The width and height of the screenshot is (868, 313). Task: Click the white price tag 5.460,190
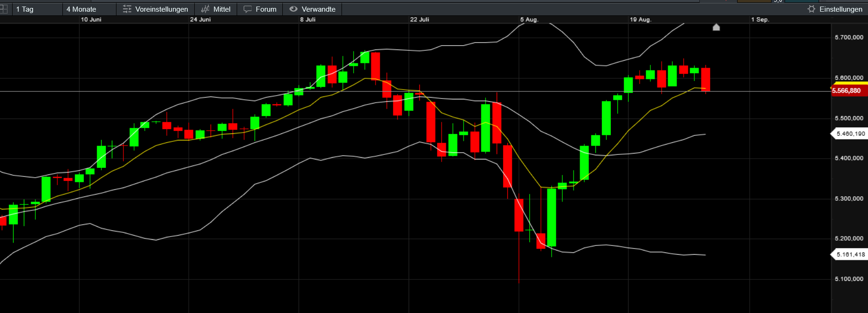pyautogui.click(x=849, y=134)
